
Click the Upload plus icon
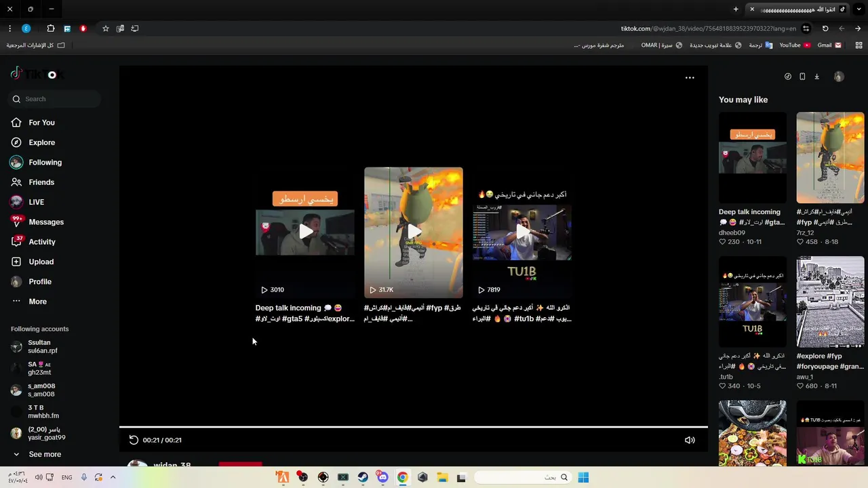pyautogui.click(x=16, y=262)
